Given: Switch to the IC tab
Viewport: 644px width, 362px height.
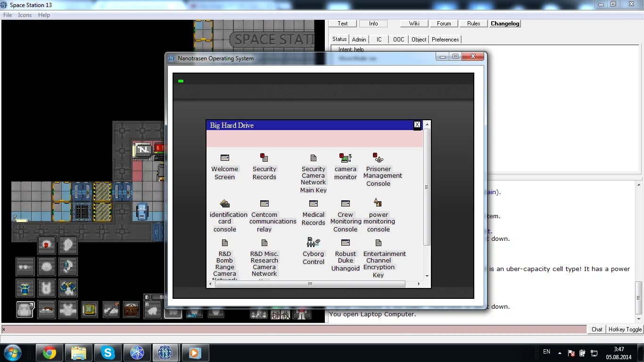Looking at the screenshot, I should tap(379, 39).
